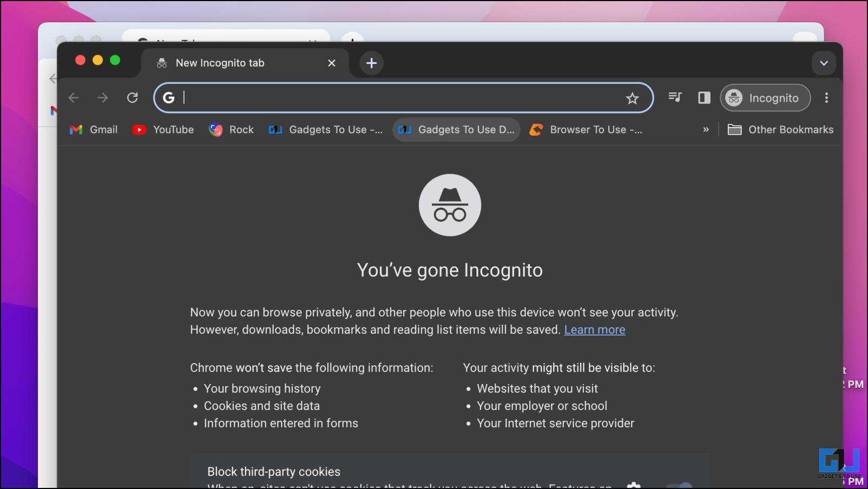Open a new tab with plus button
Image resolution: width=868 pixels, height=489 pixels.
click(x=371, y=63)
